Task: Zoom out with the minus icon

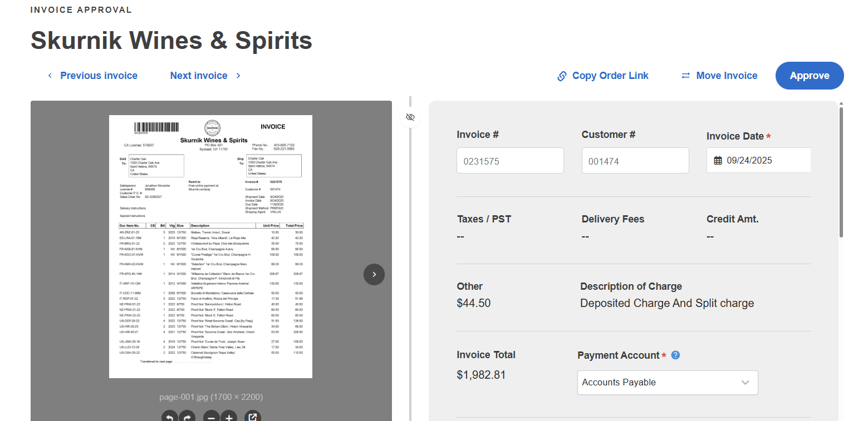Action: 212,418
